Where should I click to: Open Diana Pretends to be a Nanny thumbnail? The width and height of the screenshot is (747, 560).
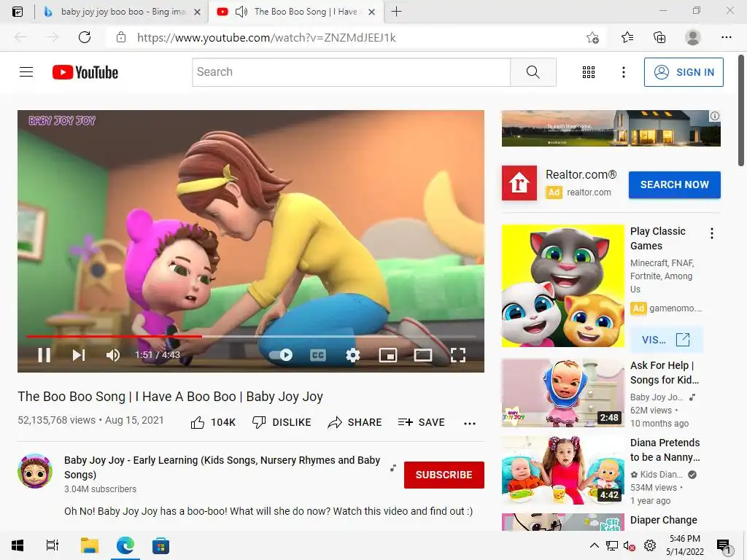pyautogui.click(x=562, y=470)
